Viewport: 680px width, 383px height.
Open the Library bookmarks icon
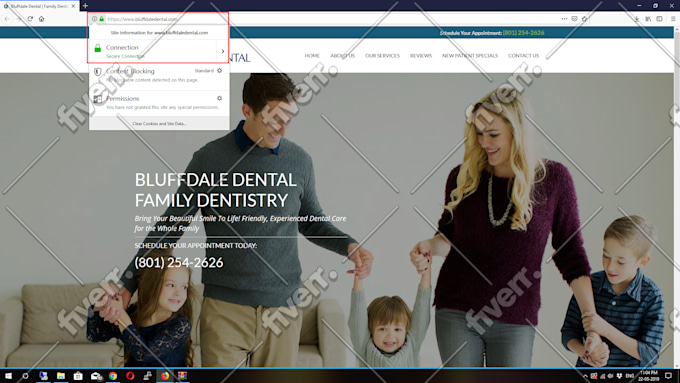click(x=648, y=19)
